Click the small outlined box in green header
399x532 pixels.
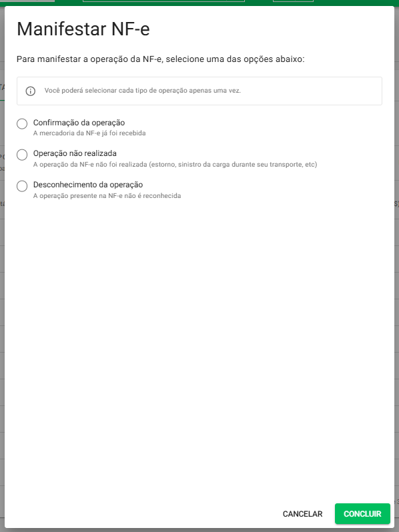[x=293, y=1]
